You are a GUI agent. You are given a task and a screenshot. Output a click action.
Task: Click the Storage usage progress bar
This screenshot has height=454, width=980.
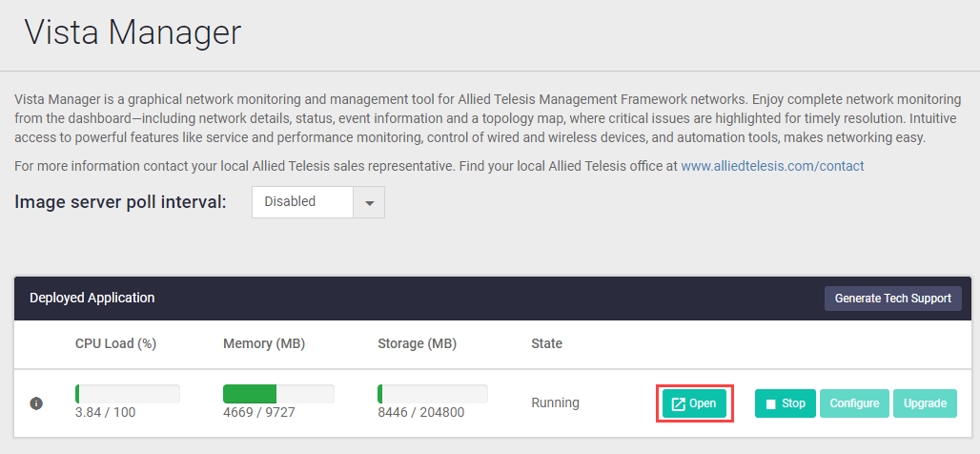coord(433,394)
